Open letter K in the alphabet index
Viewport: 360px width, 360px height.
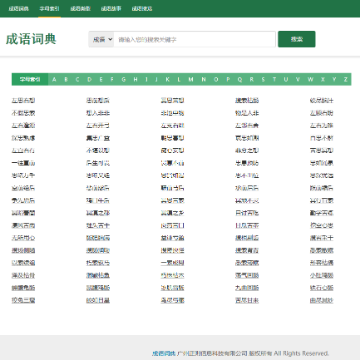[x=167, y=79]
